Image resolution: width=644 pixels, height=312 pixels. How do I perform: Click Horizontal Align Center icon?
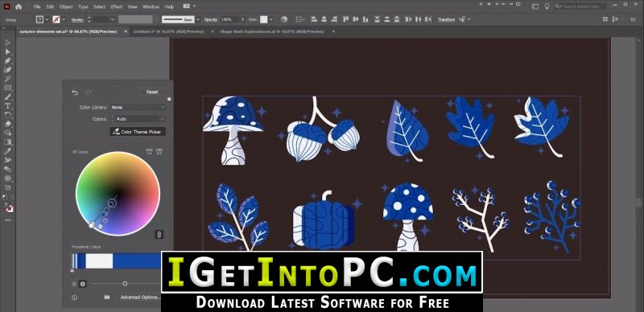point(324,19)
